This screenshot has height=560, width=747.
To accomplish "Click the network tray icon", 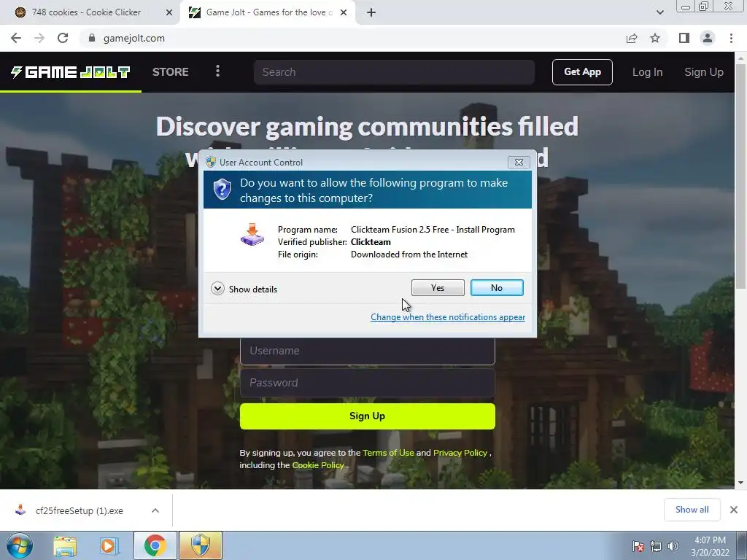I will point(656,546).
